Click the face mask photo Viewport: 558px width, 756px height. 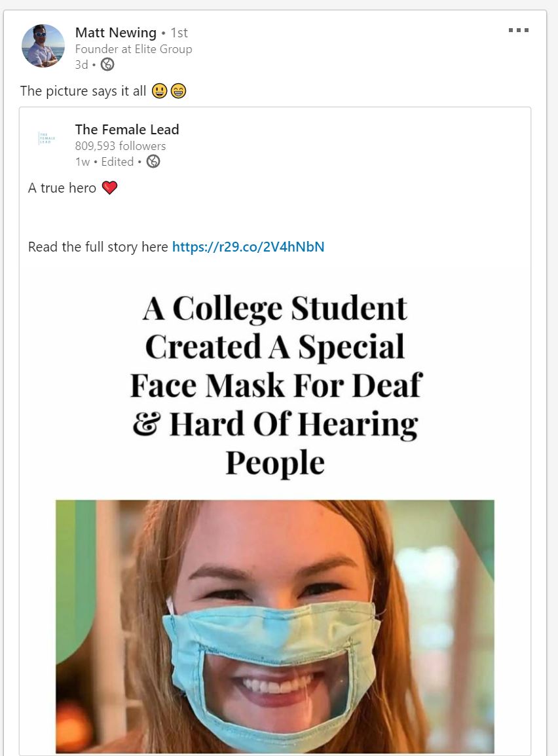tap(275, 626)
